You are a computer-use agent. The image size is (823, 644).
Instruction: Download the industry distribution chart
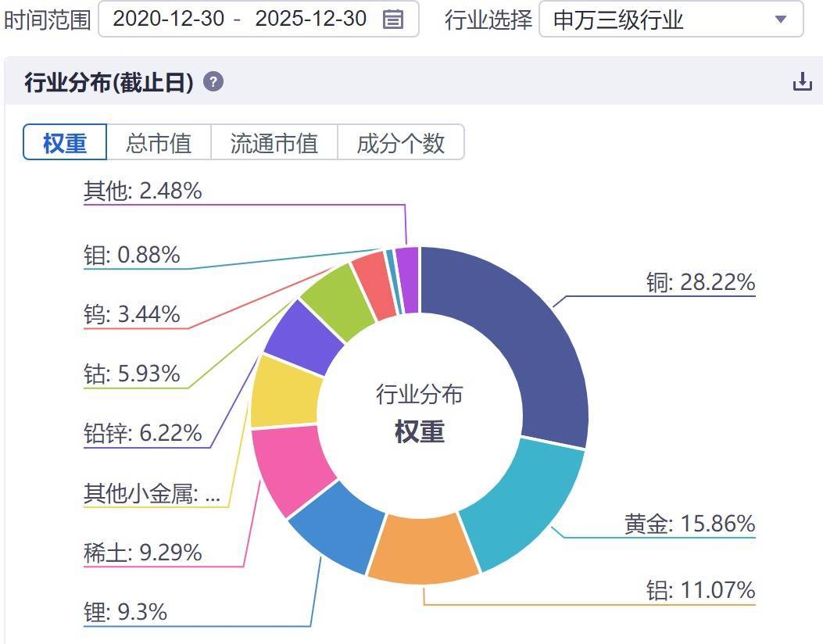coord(803,81)
